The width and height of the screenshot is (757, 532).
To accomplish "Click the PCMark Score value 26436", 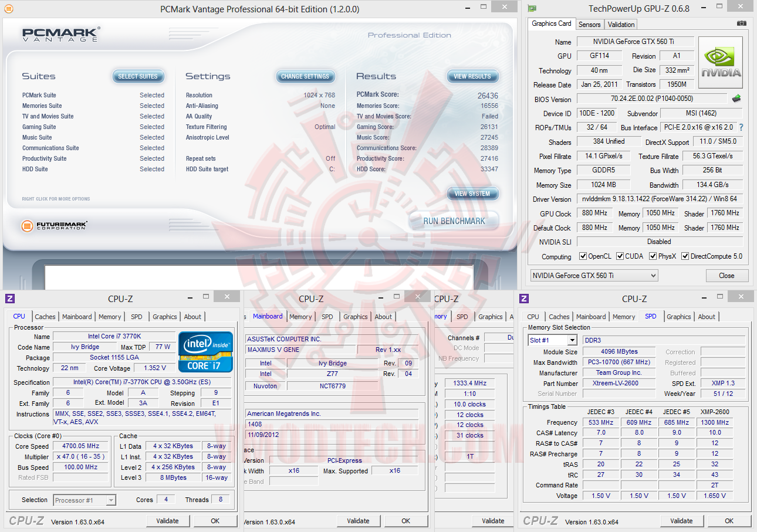I will click(488, 95).
